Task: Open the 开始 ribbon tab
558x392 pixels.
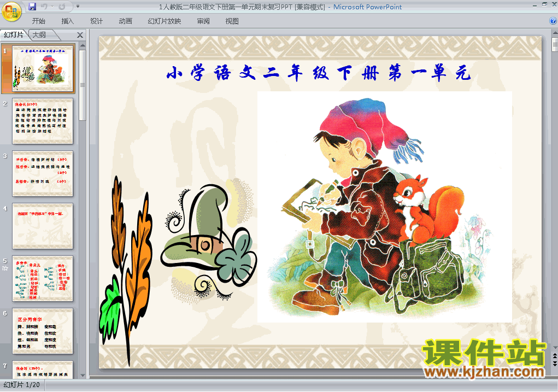Action: coord(38,21)
